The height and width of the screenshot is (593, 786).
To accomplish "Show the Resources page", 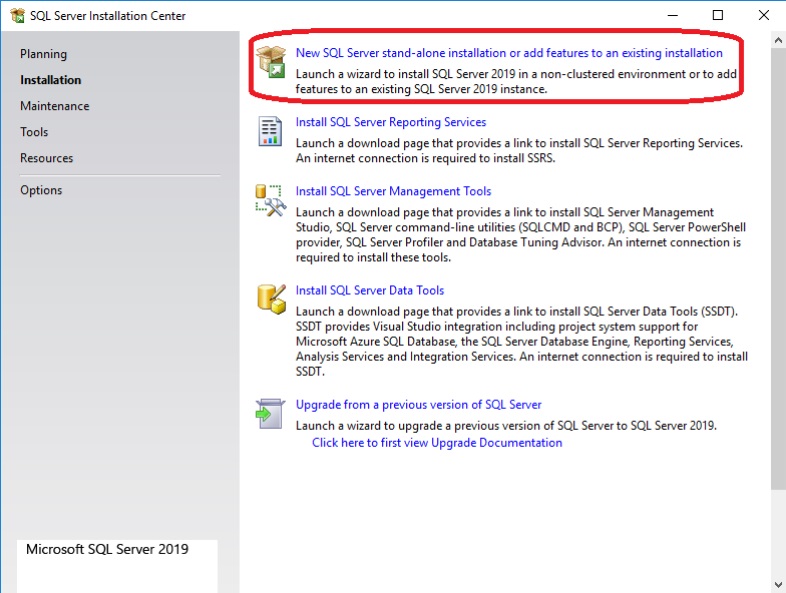I will (x=46, y=158).
